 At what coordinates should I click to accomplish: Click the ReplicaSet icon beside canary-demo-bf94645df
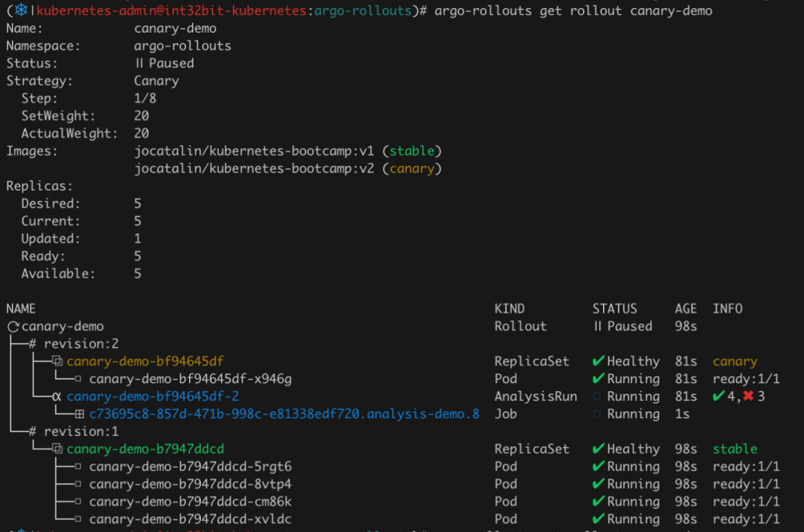coord(57,362)
